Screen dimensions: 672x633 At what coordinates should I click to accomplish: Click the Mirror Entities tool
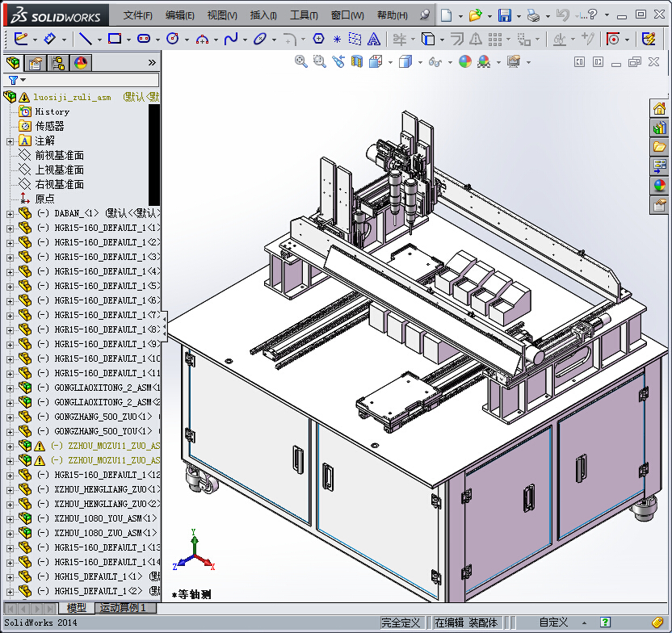click(x=475, y=39)
